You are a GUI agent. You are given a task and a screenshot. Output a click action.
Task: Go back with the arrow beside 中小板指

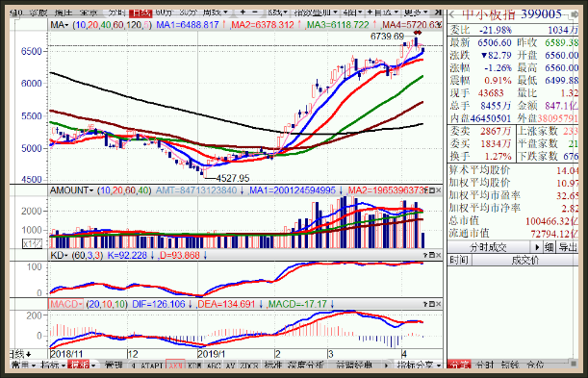(452, 14)
